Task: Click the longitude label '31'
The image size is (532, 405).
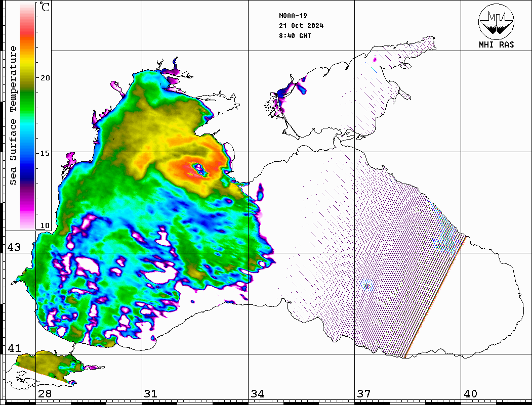Action: coord(151,394)
